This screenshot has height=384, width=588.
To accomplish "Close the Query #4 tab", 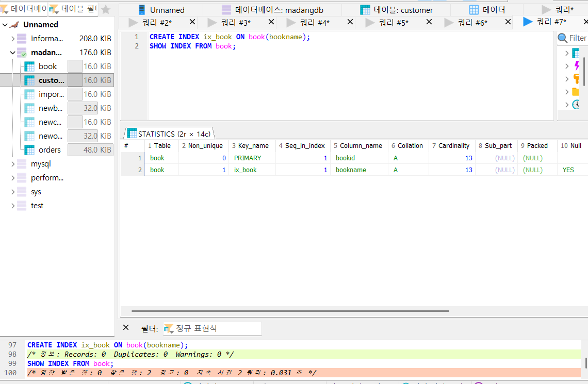I will click(350, 22).
